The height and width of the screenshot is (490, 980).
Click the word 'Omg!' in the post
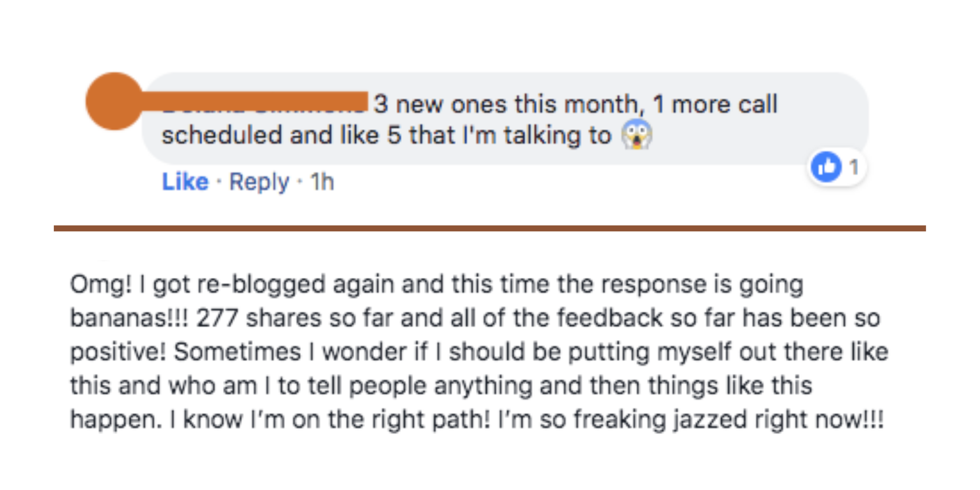100,284
